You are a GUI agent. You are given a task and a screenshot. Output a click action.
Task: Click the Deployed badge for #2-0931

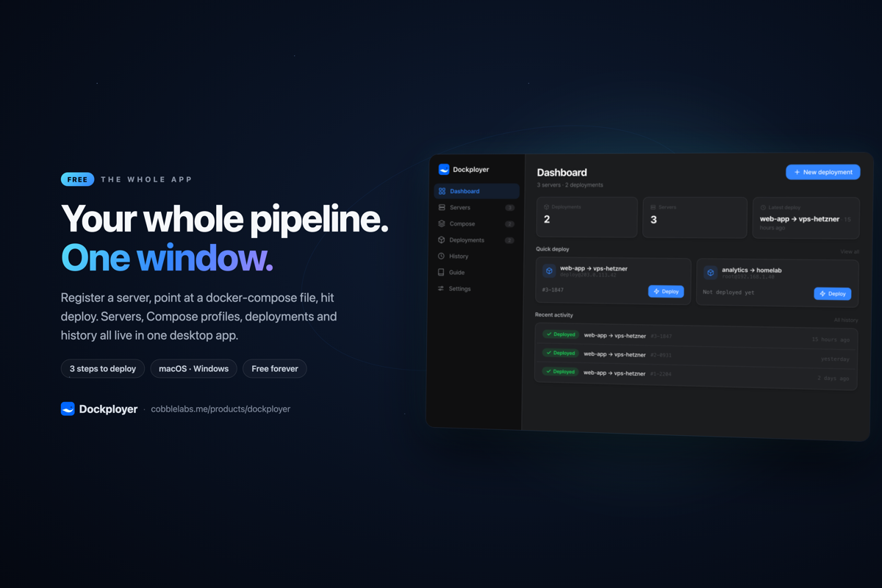point(561,353)
